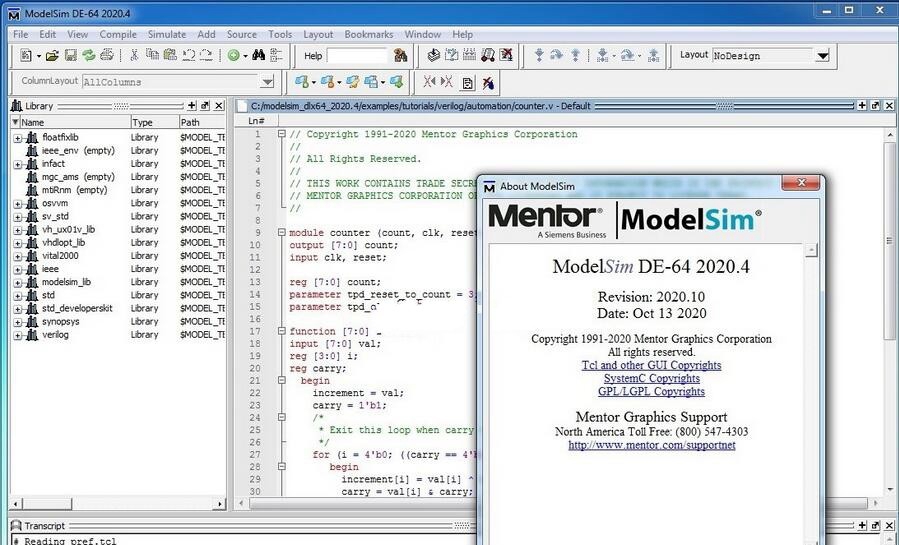Viewport: 899px width, 545px height.
Task: Open the Compile menu
Action: tap(118, 34)
